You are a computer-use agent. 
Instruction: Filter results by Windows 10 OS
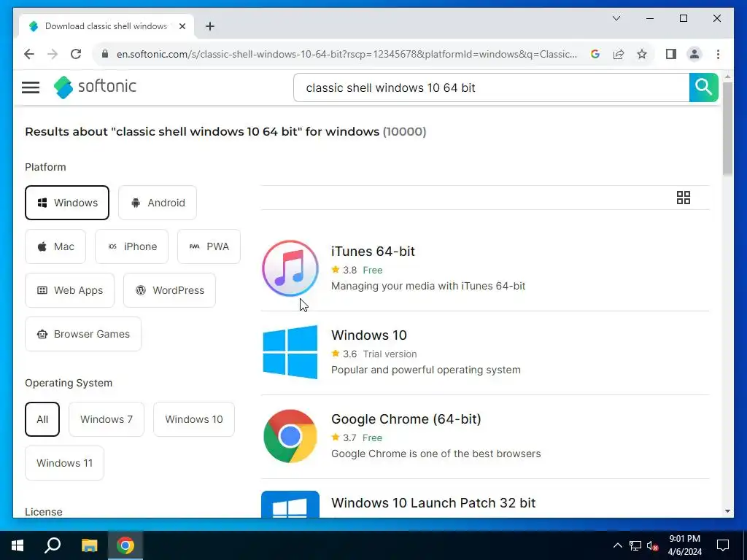(x=194, y=419)
